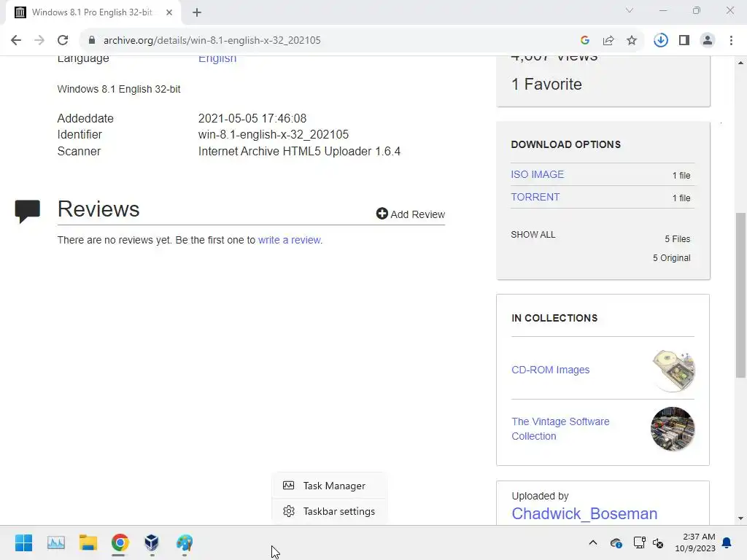747x560 pixels.
Task: Click the English language link
Action: coord(217,58)
